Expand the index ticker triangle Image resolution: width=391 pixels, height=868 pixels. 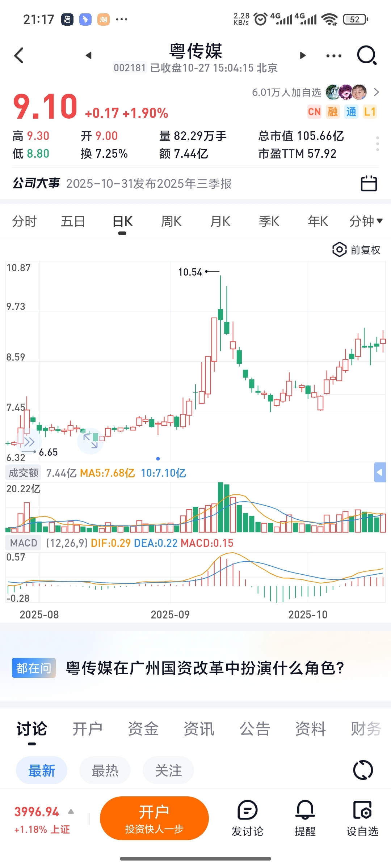[x=71, y=812]
